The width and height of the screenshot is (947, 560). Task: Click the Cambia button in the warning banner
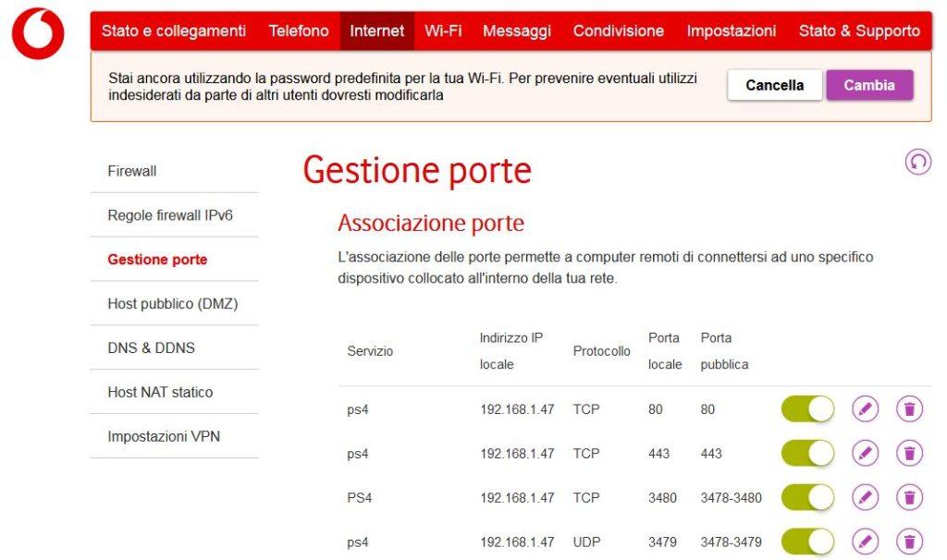[869, 84]
